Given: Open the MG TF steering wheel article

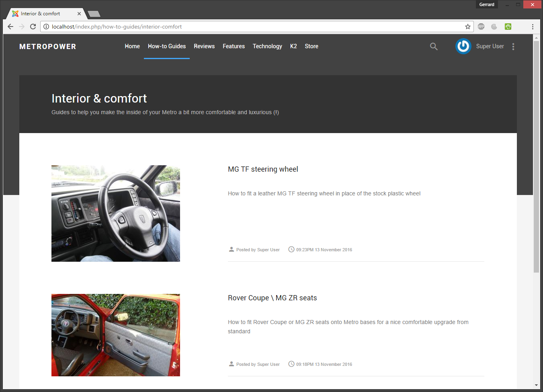Looking at the screenshot, I should pos(263,169).
